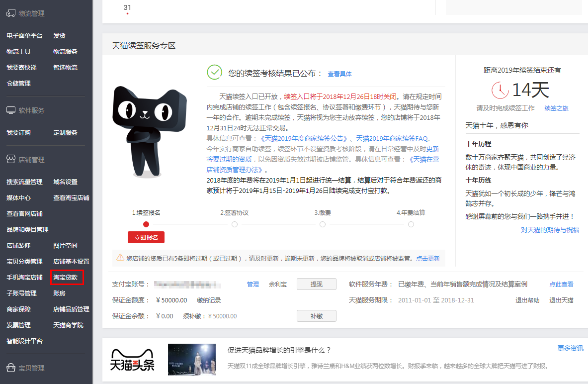This screenshot has width=588, height=384.
Task: Click the 物流管理 truck icon in sidebar
Action: tap(11, 13)
